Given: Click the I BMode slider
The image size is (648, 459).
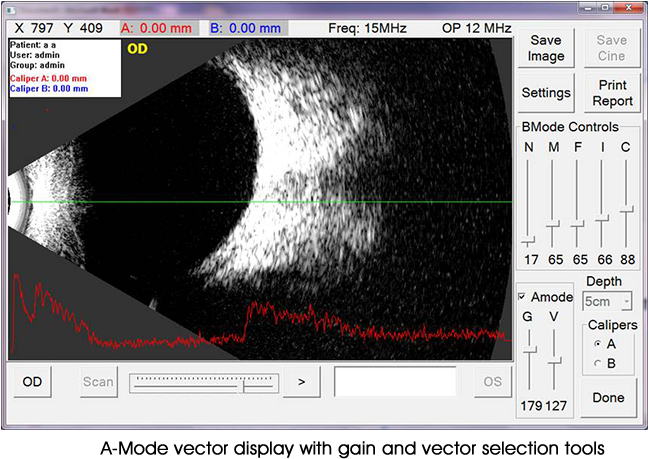Looking at the screenshot, I should point(602,217).
